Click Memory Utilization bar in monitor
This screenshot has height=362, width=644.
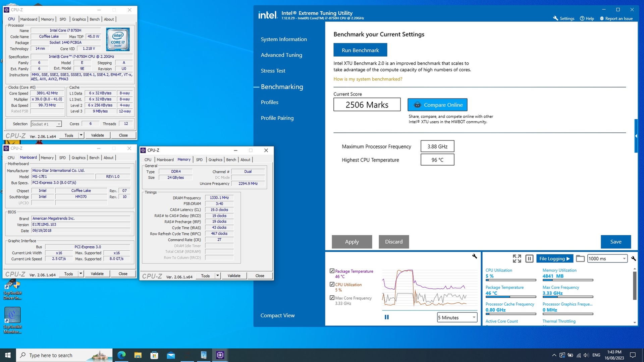click(x=568, y=280)
